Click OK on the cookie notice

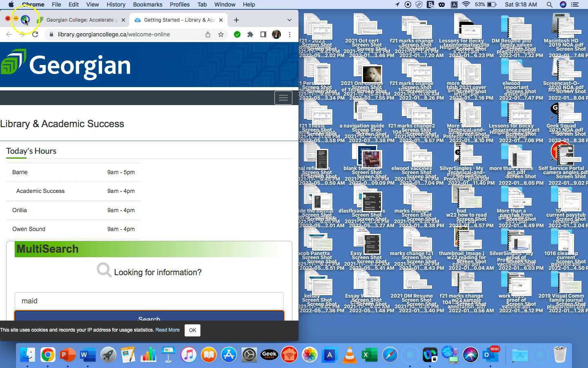tap(192, 330)
